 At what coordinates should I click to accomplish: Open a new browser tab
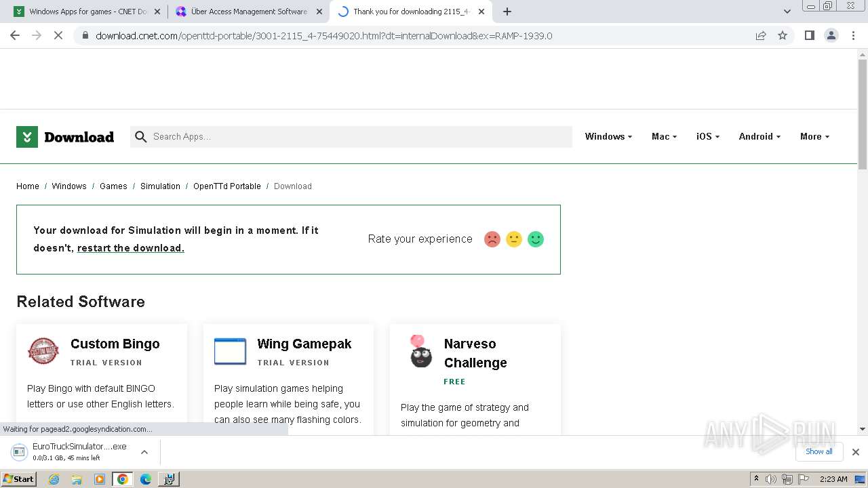point(507,12)
